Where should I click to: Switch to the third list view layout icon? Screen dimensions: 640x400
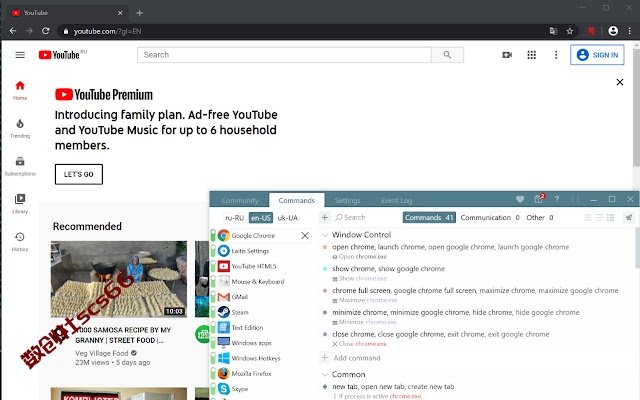611,218
